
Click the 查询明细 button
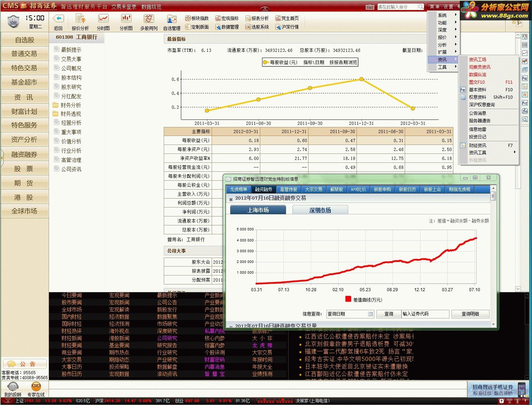click(470, 314)
